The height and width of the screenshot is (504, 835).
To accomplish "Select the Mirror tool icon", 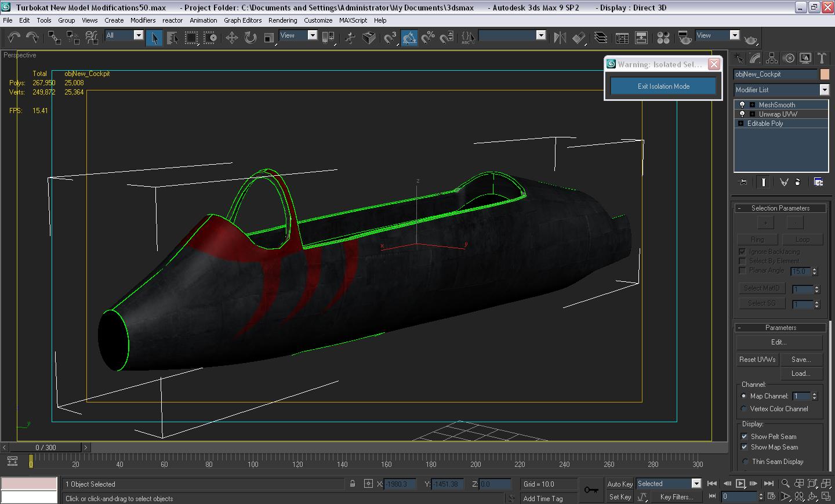I will point(559,37).
